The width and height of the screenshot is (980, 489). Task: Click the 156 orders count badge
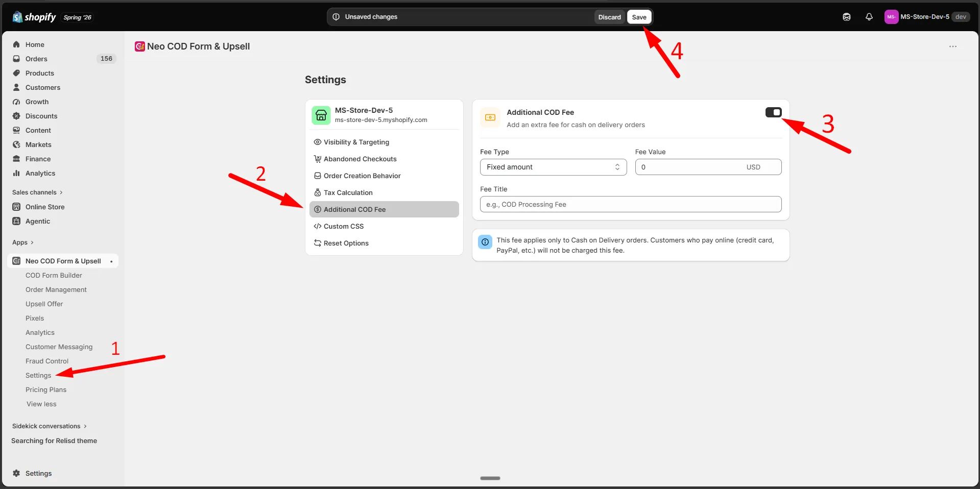[106, 59]
